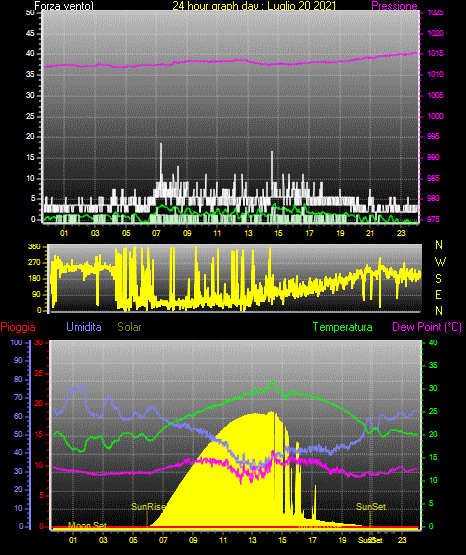
Task: Click the Moon Set marker label
Action: click(87, 525)
